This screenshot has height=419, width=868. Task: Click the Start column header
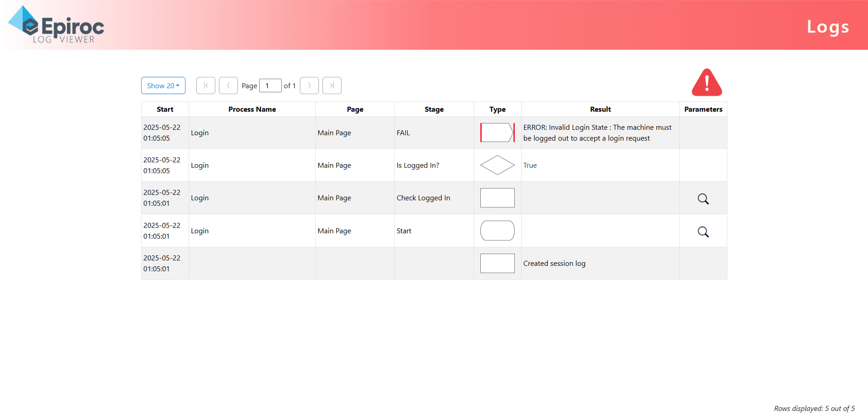[165, 109]
